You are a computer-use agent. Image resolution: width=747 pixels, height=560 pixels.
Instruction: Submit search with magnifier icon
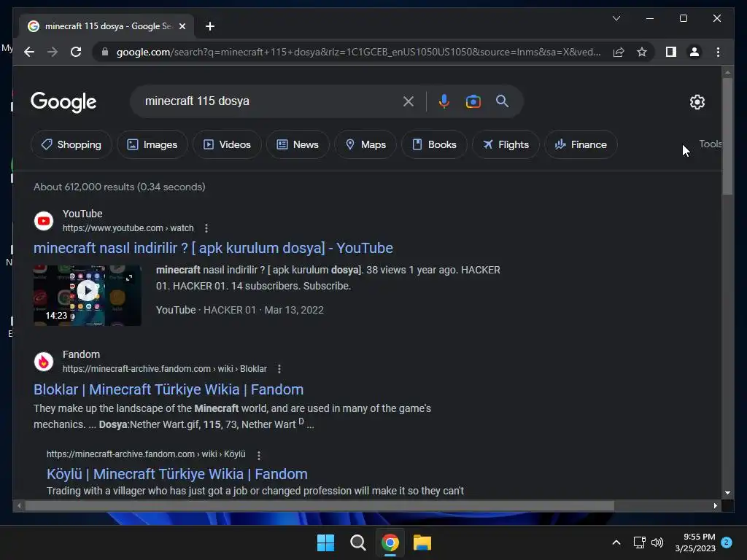(502, 101)
